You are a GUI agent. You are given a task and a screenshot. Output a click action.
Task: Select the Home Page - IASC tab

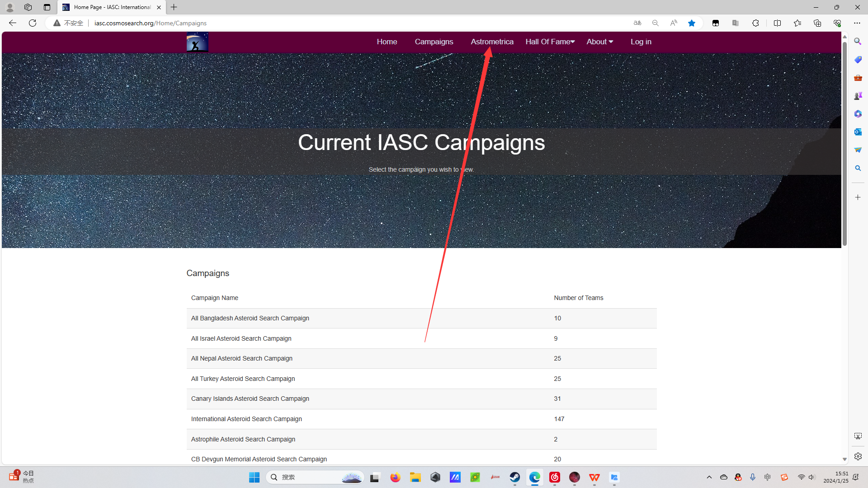coord(112,7)
